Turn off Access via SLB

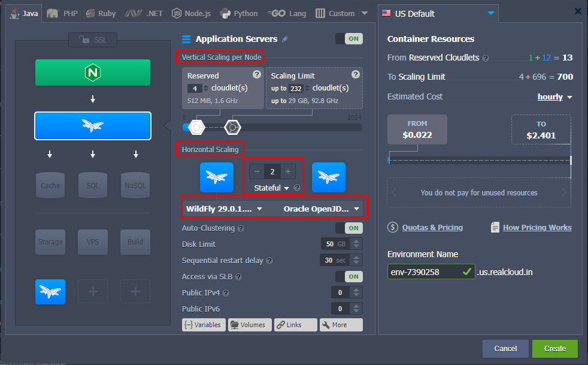pyautogui.click(x=348, y=277)
